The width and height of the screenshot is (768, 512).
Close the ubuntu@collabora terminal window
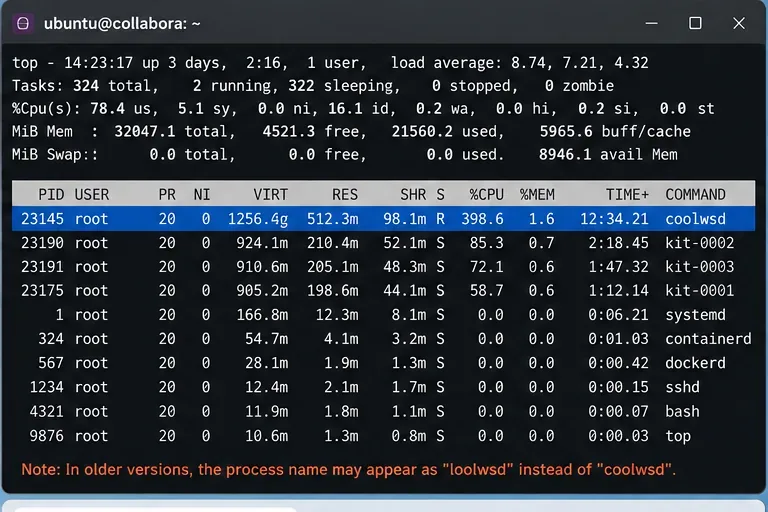click(739, 23)
